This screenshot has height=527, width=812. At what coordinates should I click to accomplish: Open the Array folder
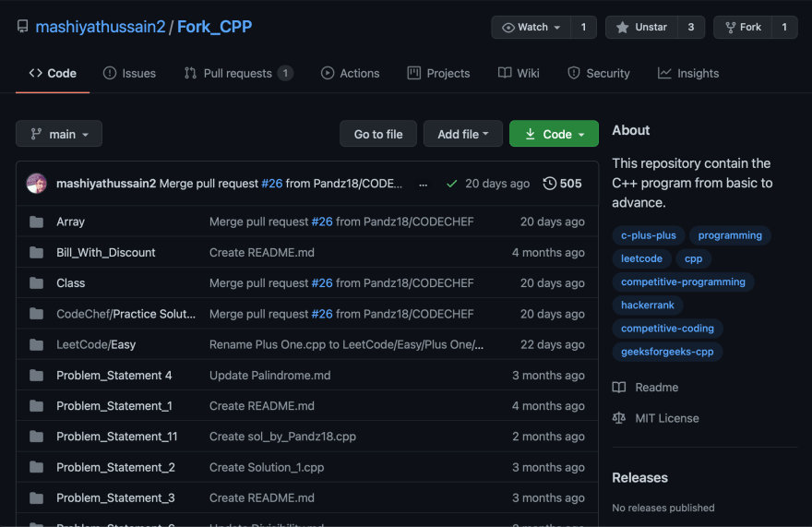70,222
